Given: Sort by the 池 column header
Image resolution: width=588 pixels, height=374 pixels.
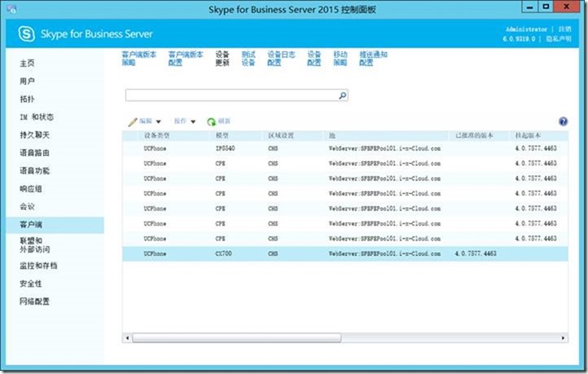Looking at the screenshot, I should point(332,135).
